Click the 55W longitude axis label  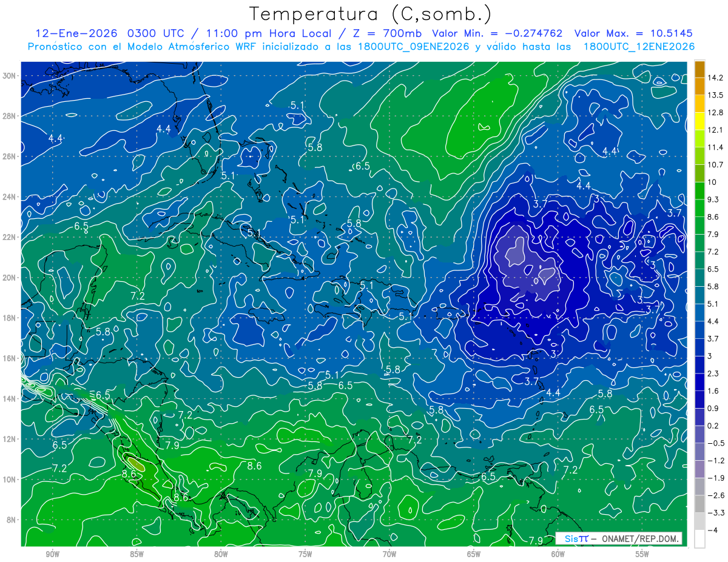642,554
